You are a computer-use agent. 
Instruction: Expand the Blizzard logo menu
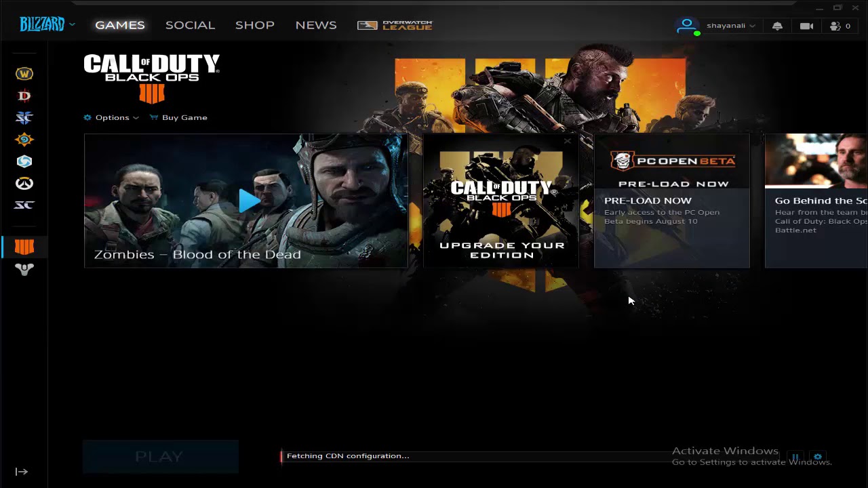(47, 25)
